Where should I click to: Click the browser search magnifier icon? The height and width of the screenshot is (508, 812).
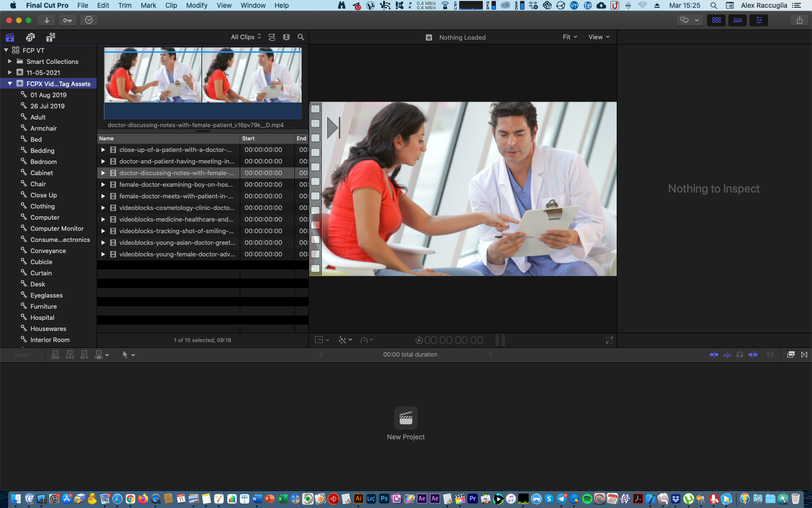click(x=301, y=37)
